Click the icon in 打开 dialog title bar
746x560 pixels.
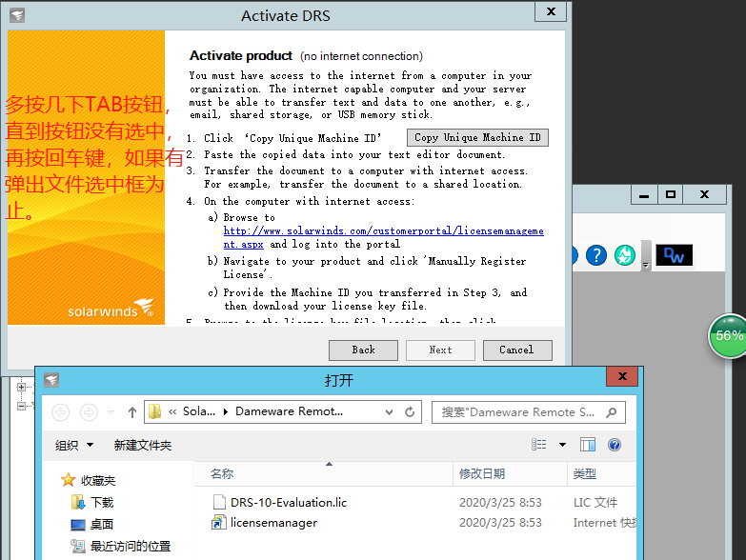(51, 379)
